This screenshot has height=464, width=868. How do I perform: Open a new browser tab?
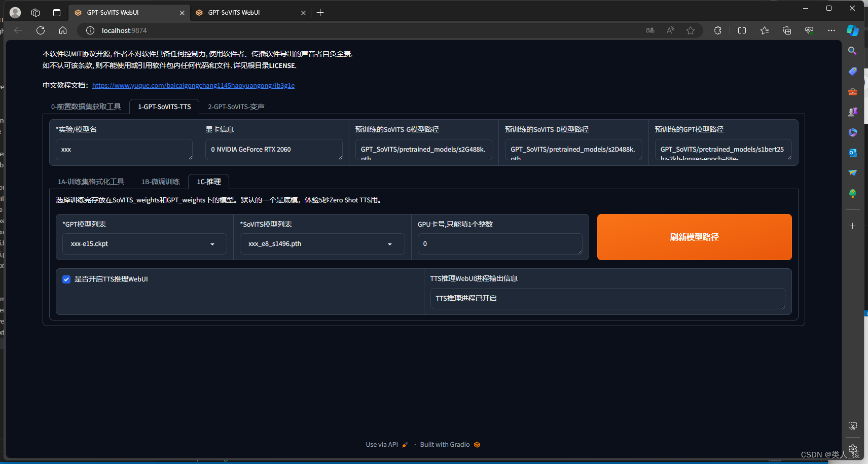(320, 13)
